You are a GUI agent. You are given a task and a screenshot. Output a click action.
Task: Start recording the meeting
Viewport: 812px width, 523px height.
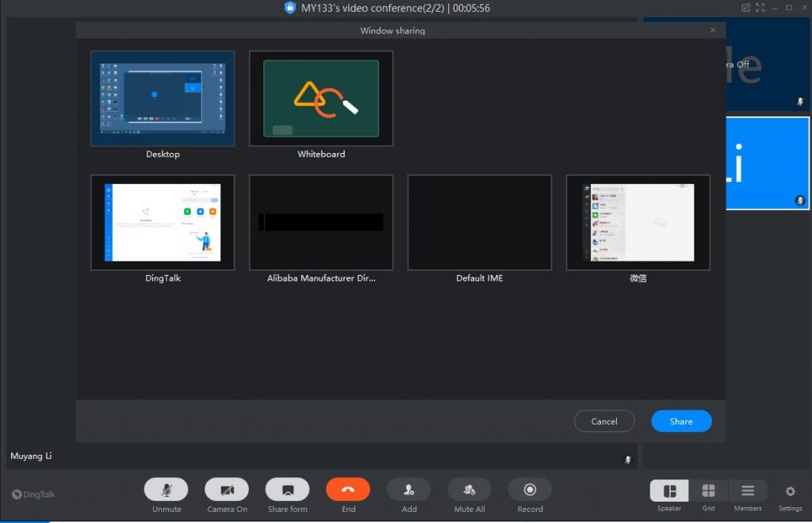(530, 490)
